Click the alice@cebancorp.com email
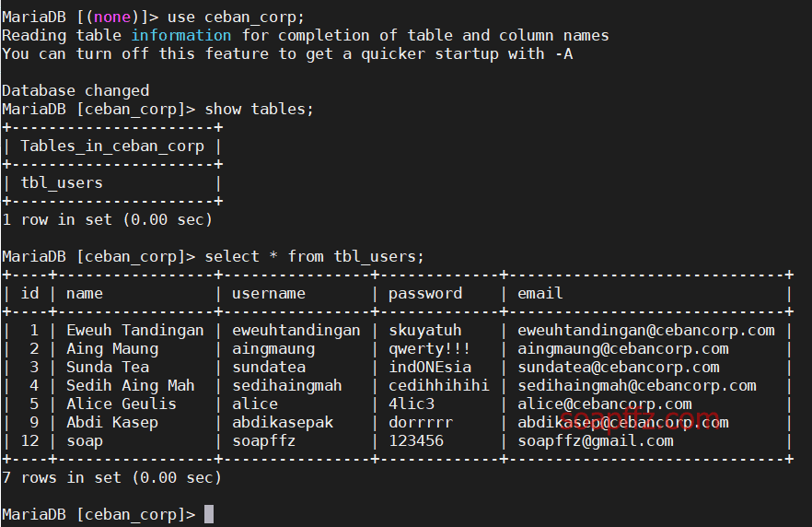812x527 pixels. [604, 404]
